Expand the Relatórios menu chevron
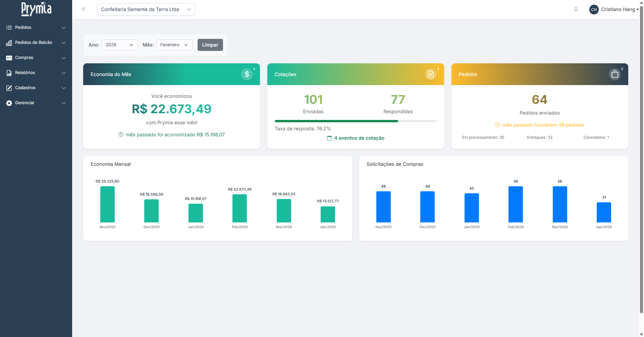This screenshot has width=644, height=337. pyautogui.click(x=63, y=73)
